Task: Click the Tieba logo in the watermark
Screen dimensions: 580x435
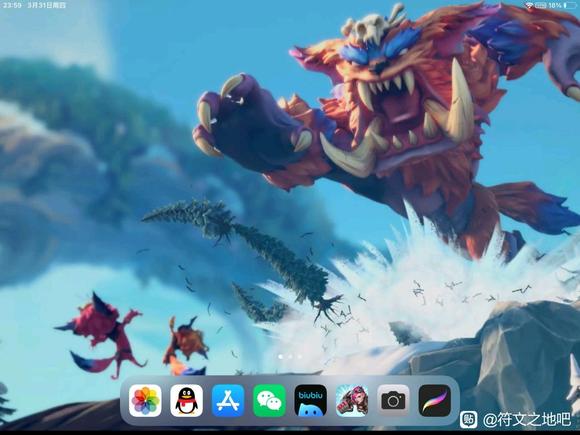Action: pyautogui.click(x=468, y=419)
